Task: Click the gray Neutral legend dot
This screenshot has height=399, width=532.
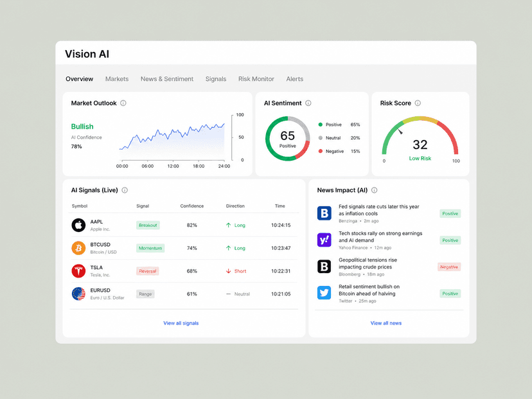Action: coord(320,137)
